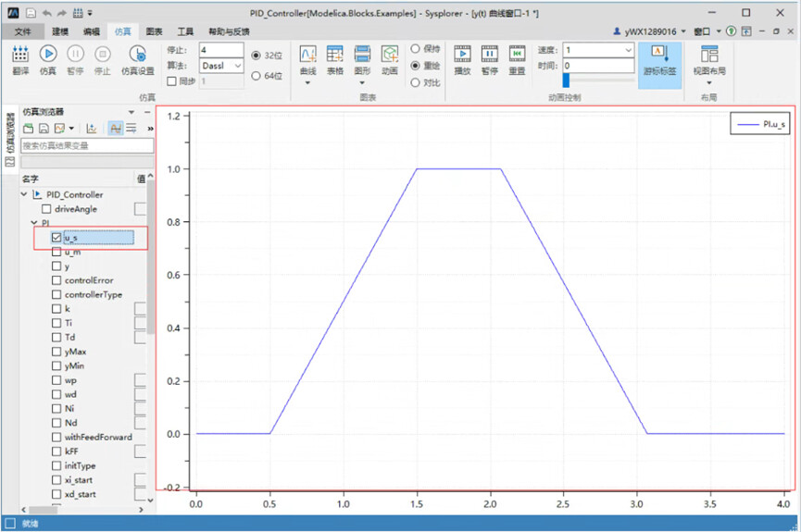The height and width of the screenshot is (532, 801).
Task: Click the undo arrow in title bar
Action: 46,13
